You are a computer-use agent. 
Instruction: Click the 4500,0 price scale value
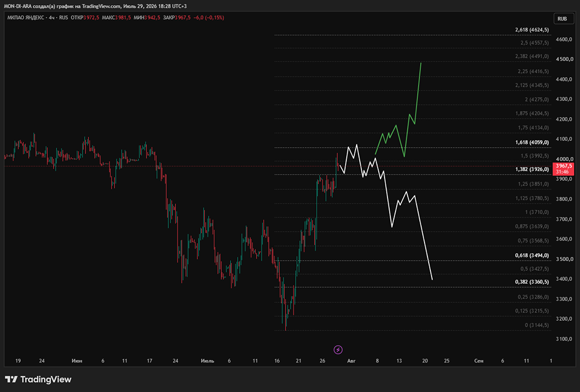point(564,59)
